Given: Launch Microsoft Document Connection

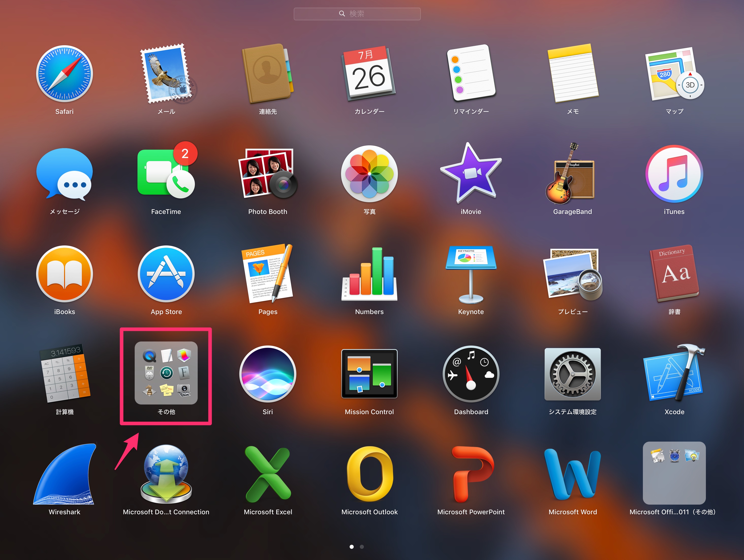Looking at the screenshot, I should coord(166,474).
